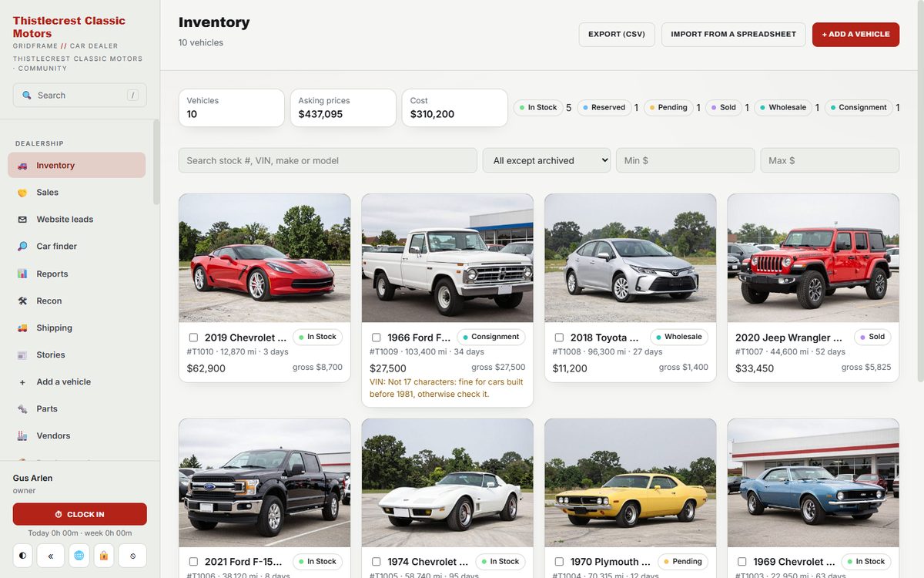Click the factory icon beside Vendors
This screenshot has height=578, width=924.
pyautogui.click(x=22, y=435)
